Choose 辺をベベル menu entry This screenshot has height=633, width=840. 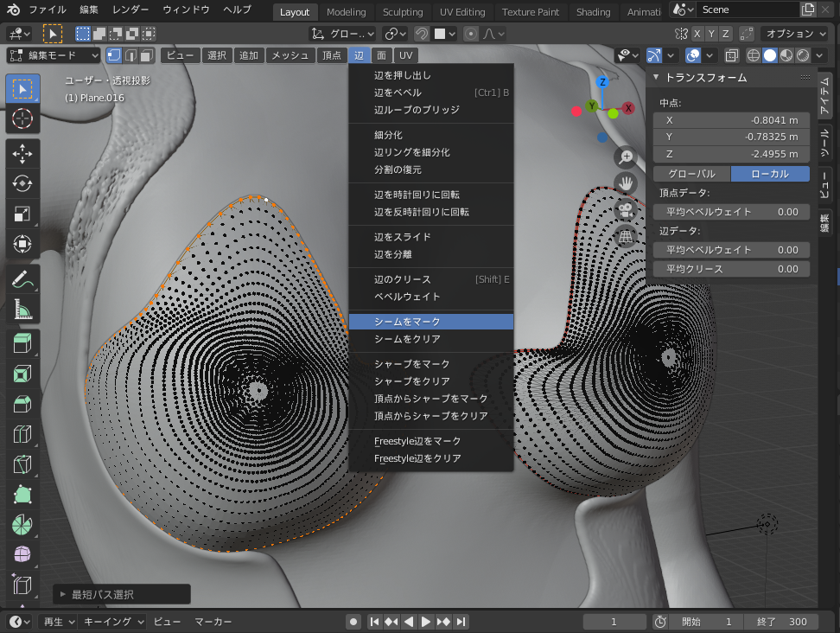431,93
